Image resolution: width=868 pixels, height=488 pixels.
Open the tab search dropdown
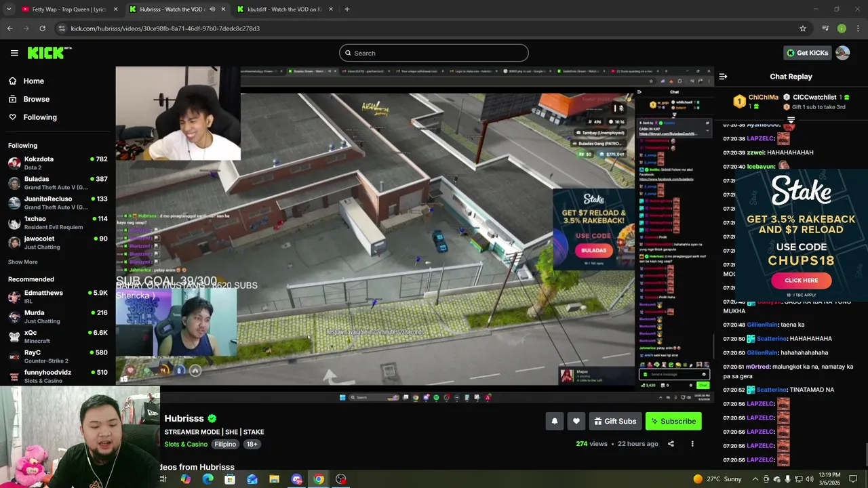(x=9, y=9)
